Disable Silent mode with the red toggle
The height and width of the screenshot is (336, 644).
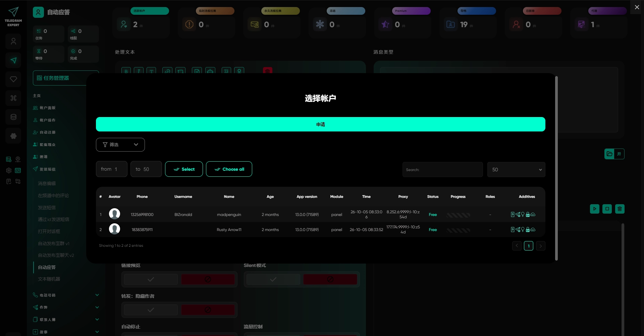[x=330, y=279]
